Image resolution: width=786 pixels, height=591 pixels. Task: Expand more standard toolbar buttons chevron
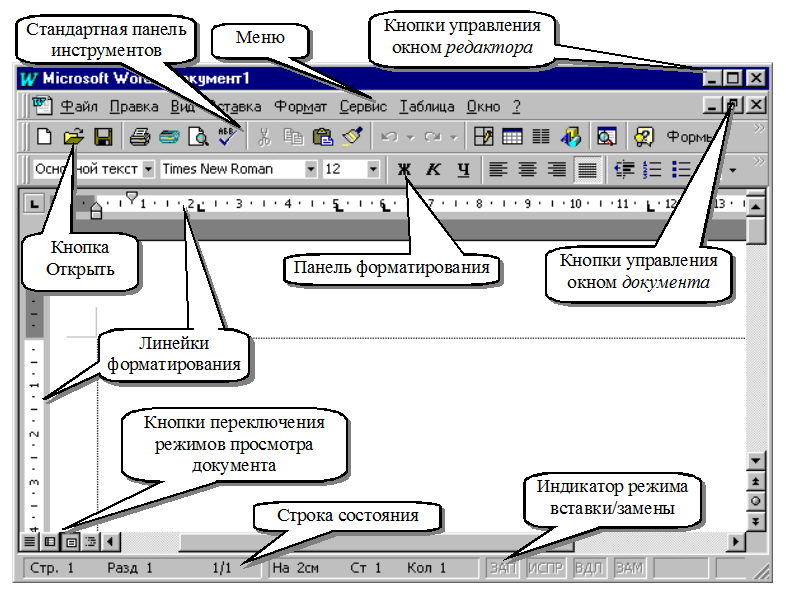coord(759,128)
